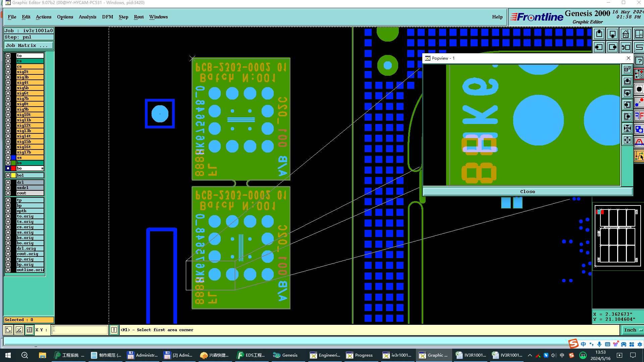Click Popview zoom-in arrows icon
The height and width of the screenshot is (362, 644).
(x=627, y=128)
